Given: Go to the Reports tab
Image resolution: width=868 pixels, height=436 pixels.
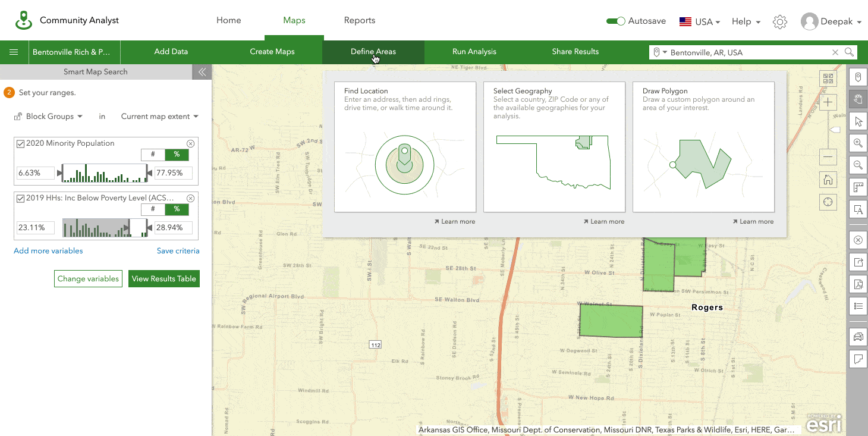Looking at the screenshot, I should point(360,20).
